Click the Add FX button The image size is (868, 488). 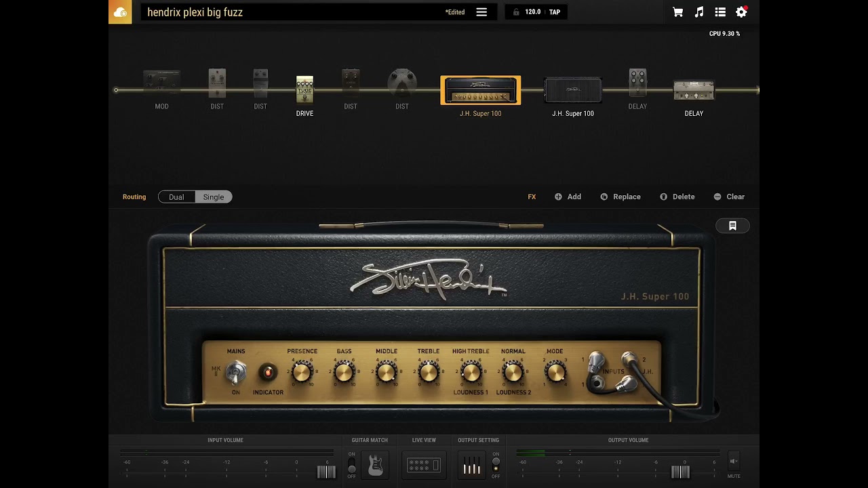click(568, 197)
